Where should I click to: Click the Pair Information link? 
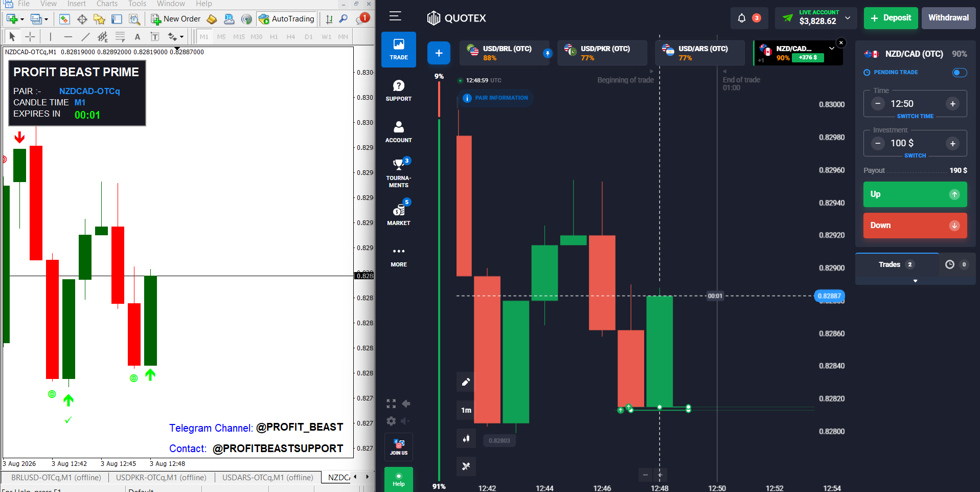click(496, 98)
